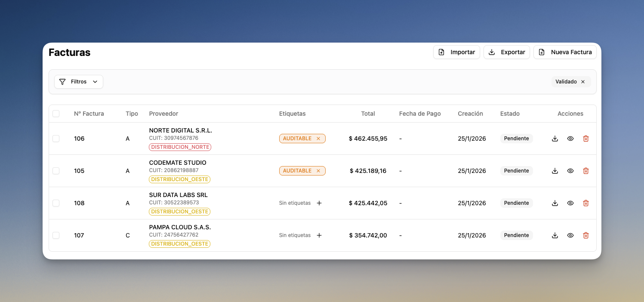Download invoice 106 file
The width and height of the screenshot is (644, 302).
[x=555, y=139]
